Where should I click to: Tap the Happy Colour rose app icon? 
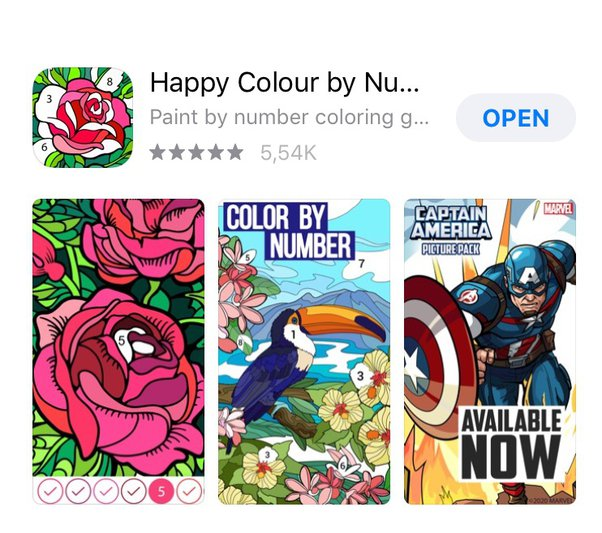pos(83,118)
